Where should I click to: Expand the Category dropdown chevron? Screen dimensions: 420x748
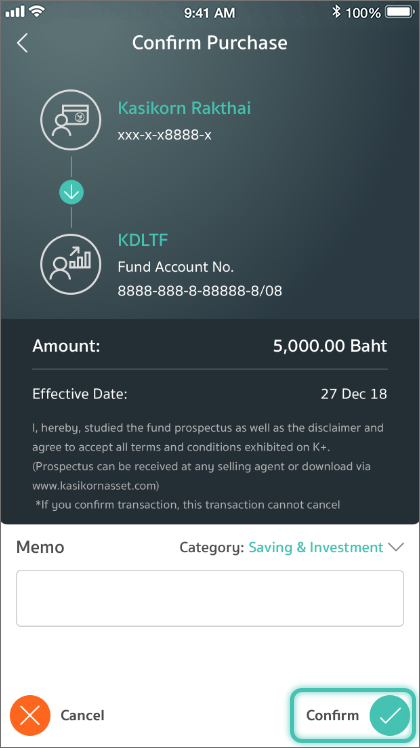point(396,547)
